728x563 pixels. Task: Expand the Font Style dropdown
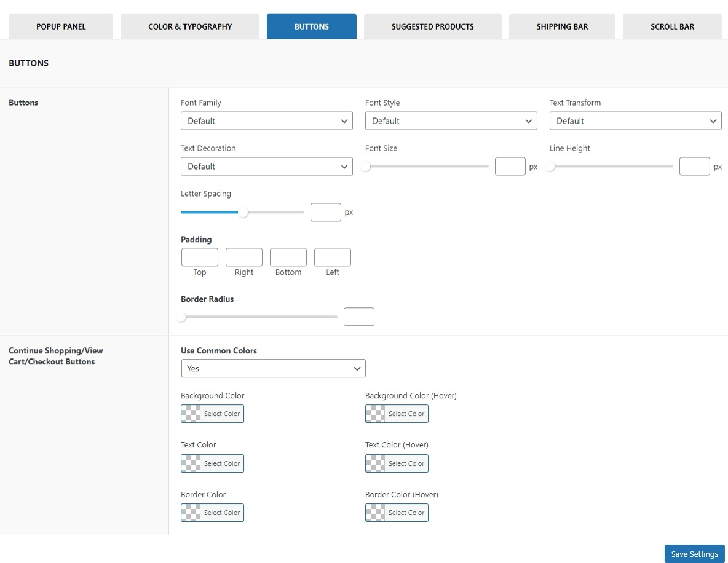tap(451, 120)
